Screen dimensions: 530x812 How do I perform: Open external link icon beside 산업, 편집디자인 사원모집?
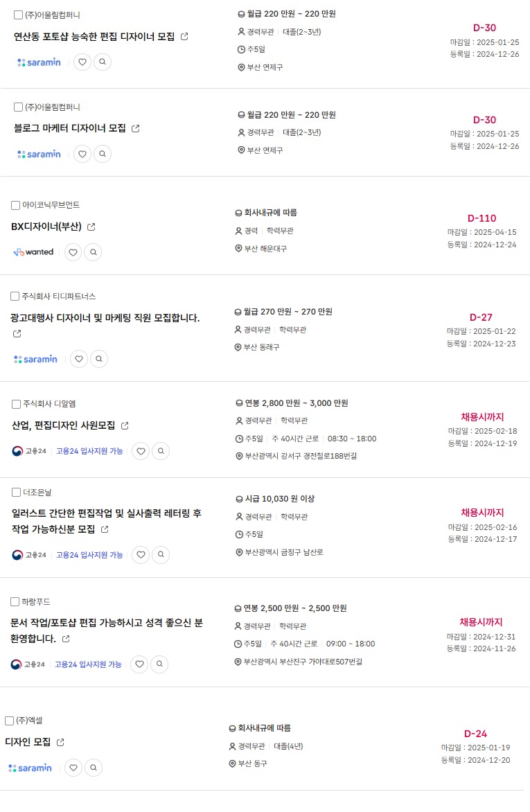(125, 425)
